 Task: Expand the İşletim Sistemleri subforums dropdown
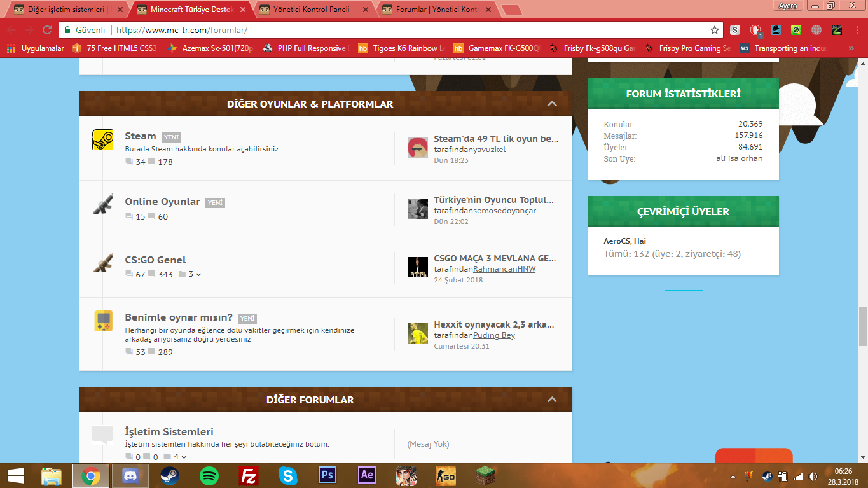click(x=184, y=457)
